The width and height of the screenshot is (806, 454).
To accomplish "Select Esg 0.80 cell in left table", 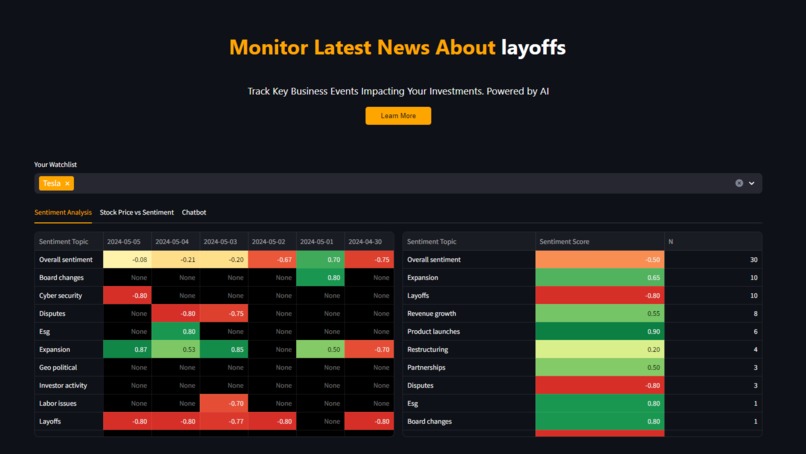I will click(x=175, y=332).
